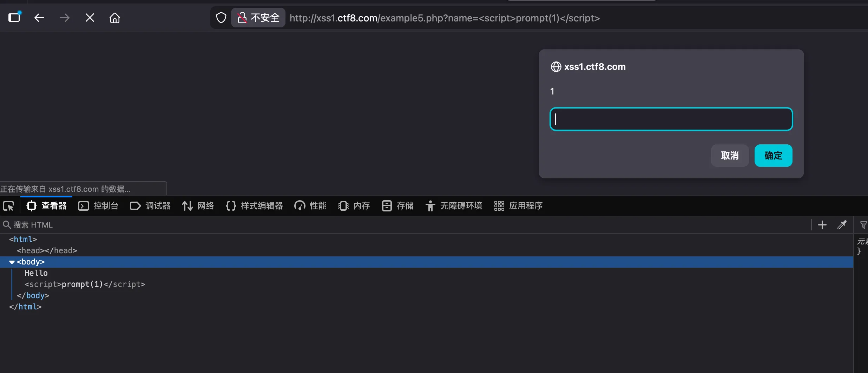Confirm the prompt with 确定
This screenshot has height=373, width=868.
(x=773, y=156)
